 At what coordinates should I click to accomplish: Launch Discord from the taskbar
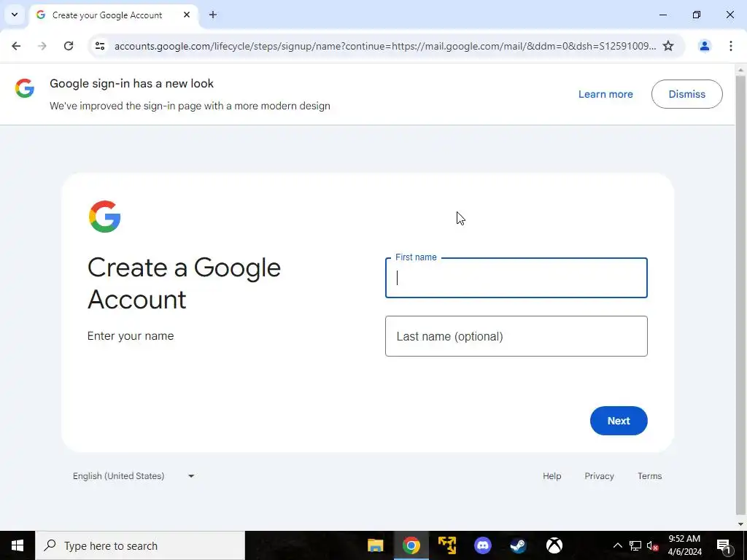(483, 545)
